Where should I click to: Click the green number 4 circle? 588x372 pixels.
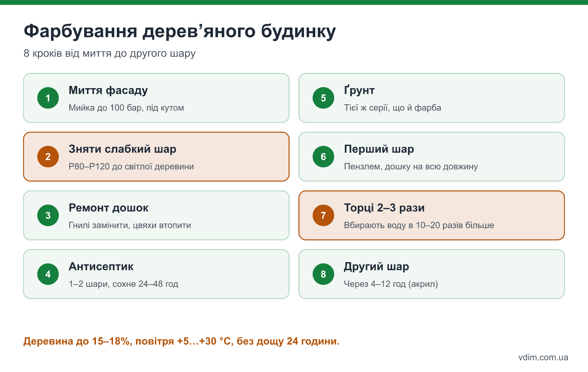pyautogui.click(x=48, y=274)
